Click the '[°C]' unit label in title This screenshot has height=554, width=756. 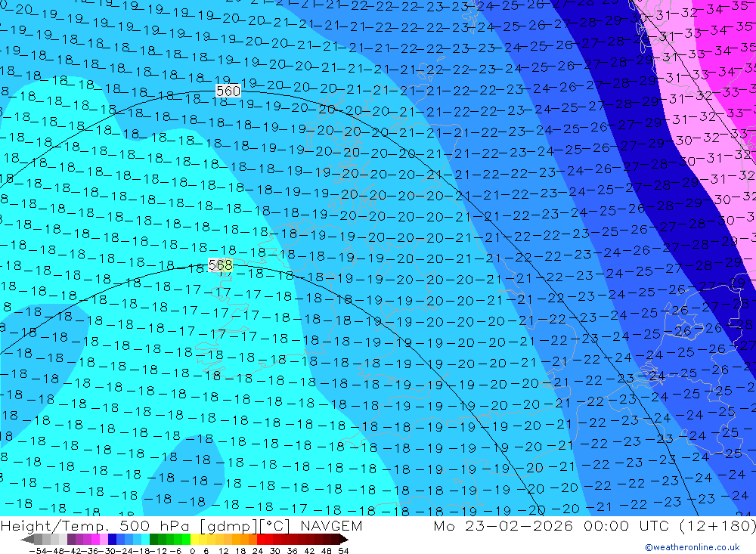(275, 525)
